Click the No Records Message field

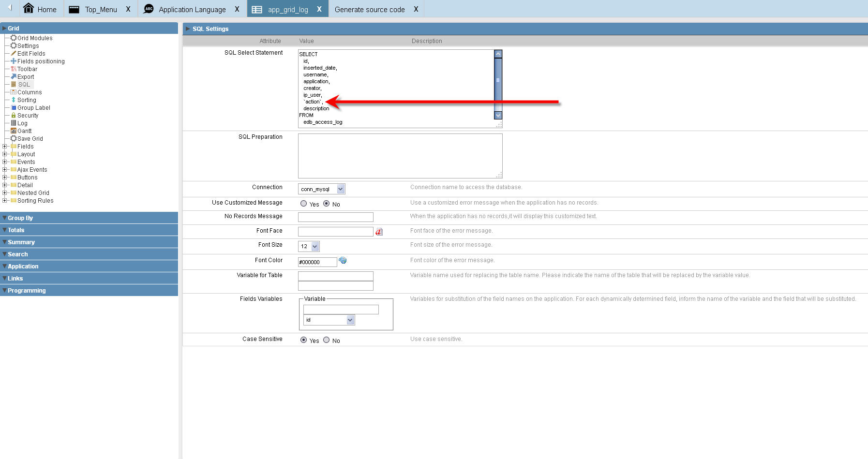click(x=336, y=217)
